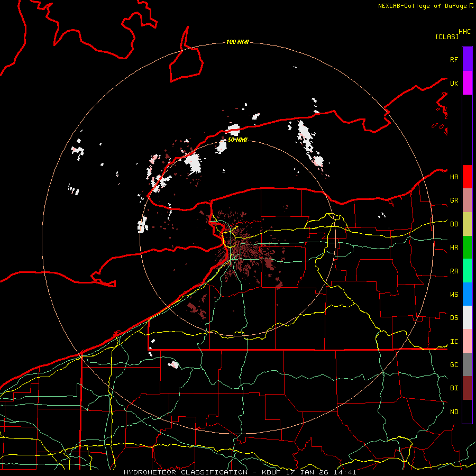Click the KBUF station identifier
476x476 pixels.
pyautogui.click(x=271, y=472)
